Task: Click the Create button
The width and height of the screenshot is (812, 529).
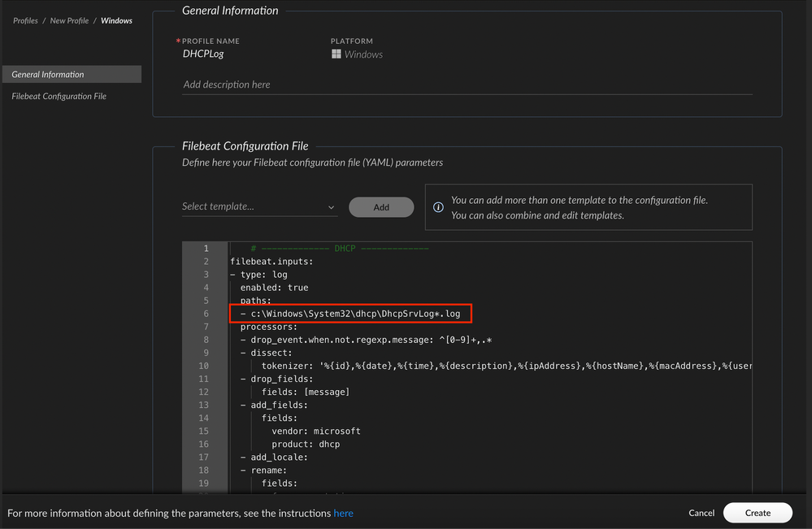Action: coord(758,513)
